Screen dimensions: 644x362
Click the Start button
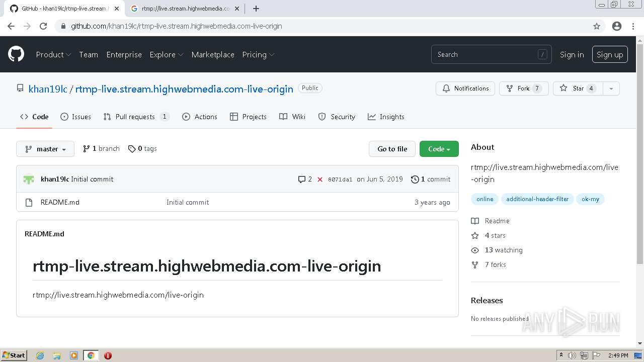(14, 355)
